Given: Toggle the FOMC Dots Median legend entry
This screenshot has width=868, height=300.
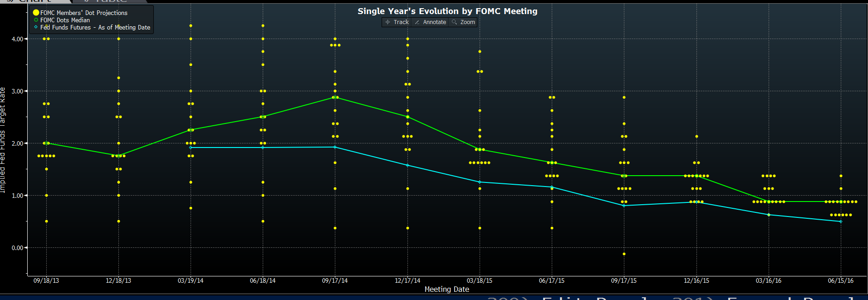Looking at the screenshot, I should tap(65, 20).
